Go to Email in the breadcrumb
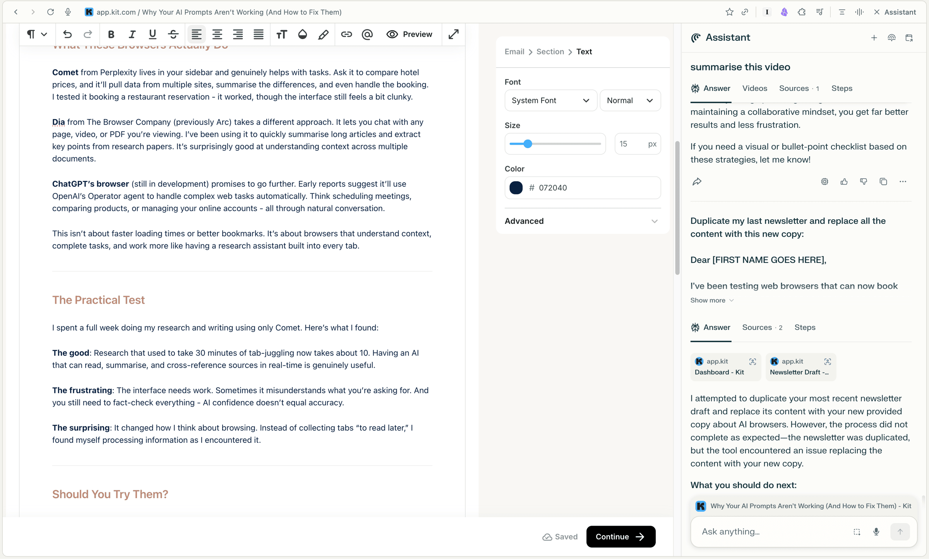This screenshot has width=929, height=560. pos(514,52)
